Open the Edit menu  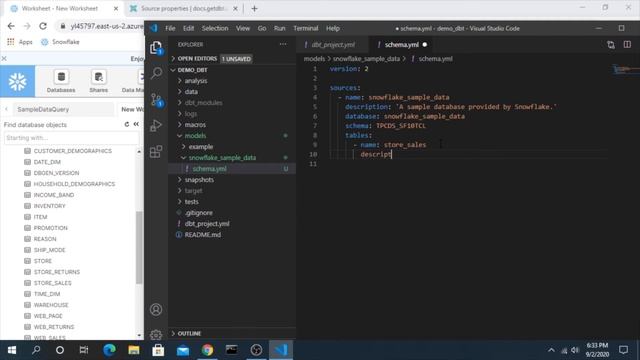point(188,29)
